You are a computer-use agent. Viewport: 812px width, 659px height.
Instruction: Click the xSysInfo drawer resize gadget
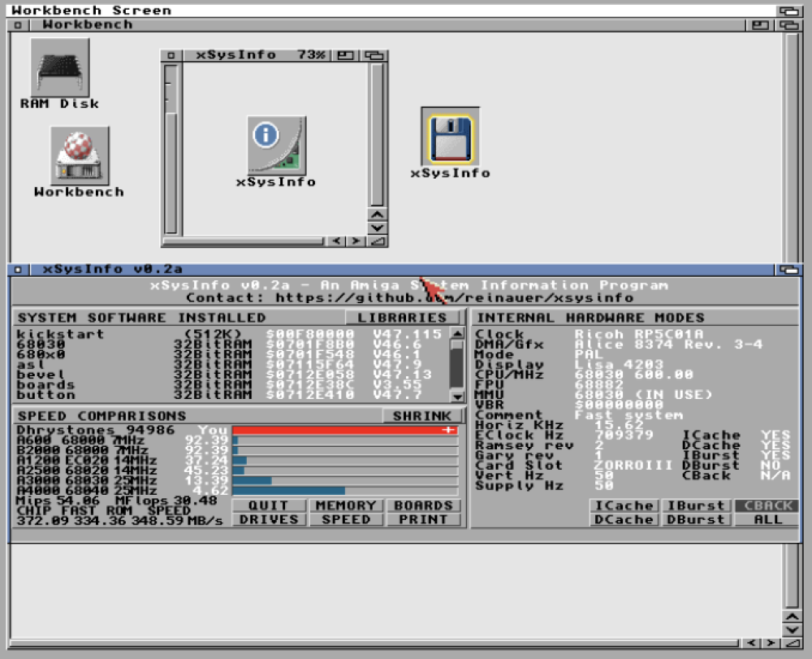click(377, 241)
